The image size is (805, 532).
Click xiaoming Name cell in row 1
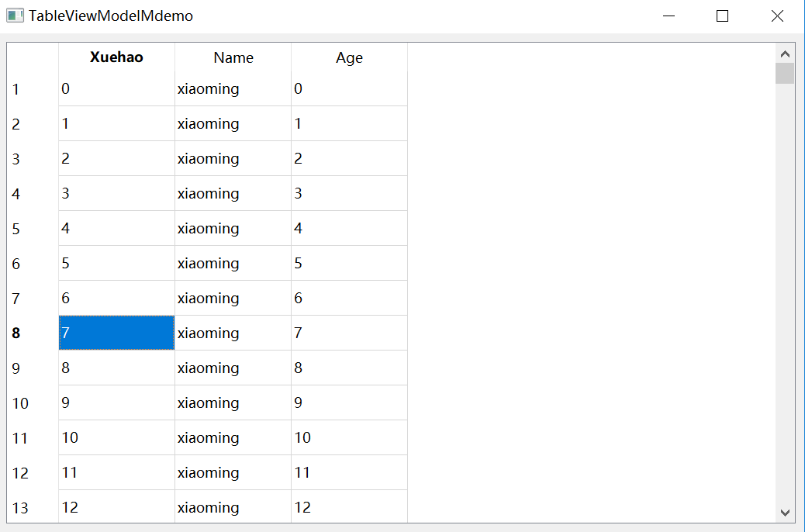tap(233, 89)
